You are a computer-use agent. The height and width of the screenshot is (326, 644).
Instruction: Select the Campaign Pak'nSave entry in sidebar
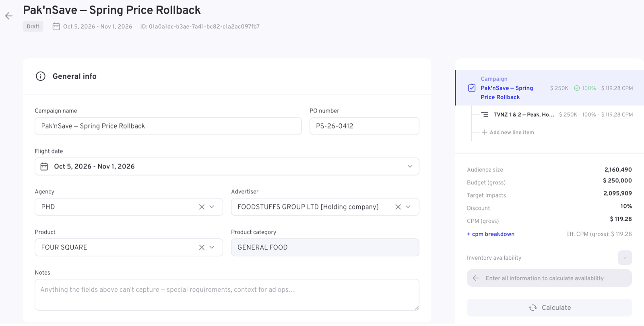pos(550,88)
